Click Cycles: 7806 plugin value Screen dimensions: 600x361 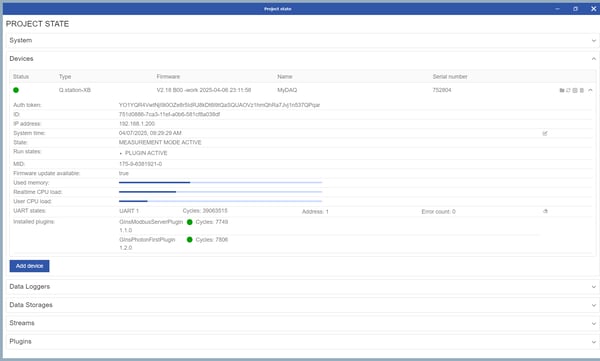[212, 240]
